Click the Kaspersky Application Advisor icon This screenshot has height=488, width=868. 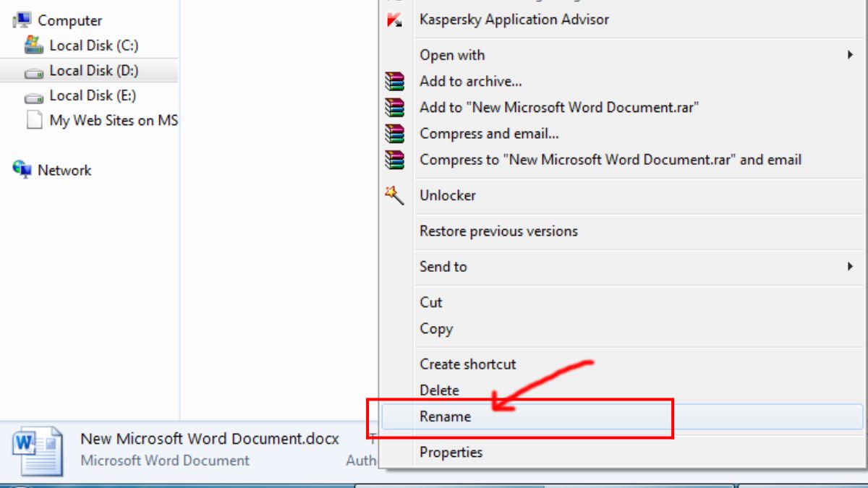[394, 20]
